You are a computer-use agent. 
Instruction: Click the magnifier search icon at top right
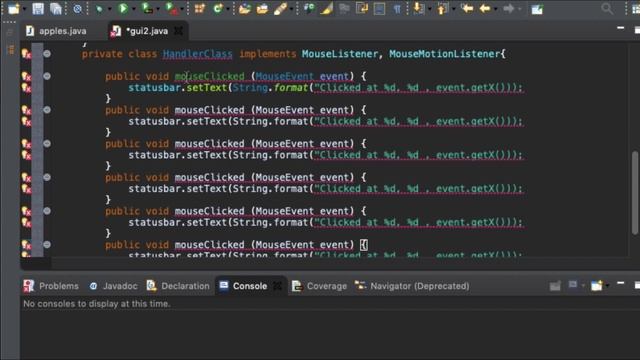[x=607, y=9]
